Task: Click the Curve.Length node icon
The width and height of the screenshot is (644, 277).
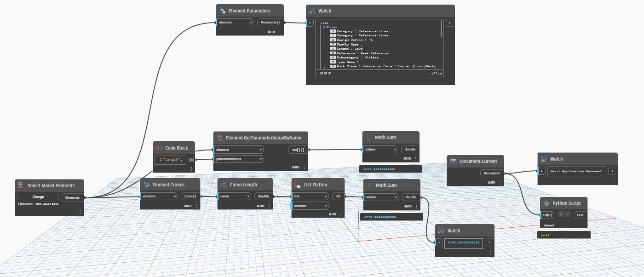Action: coord(224,184)
